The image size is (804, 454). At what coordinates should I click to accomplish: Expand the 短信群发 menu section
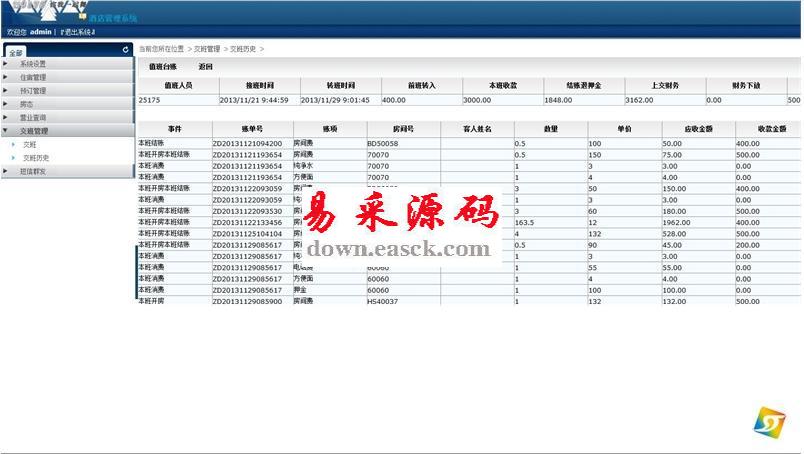[x=33, y=171]
